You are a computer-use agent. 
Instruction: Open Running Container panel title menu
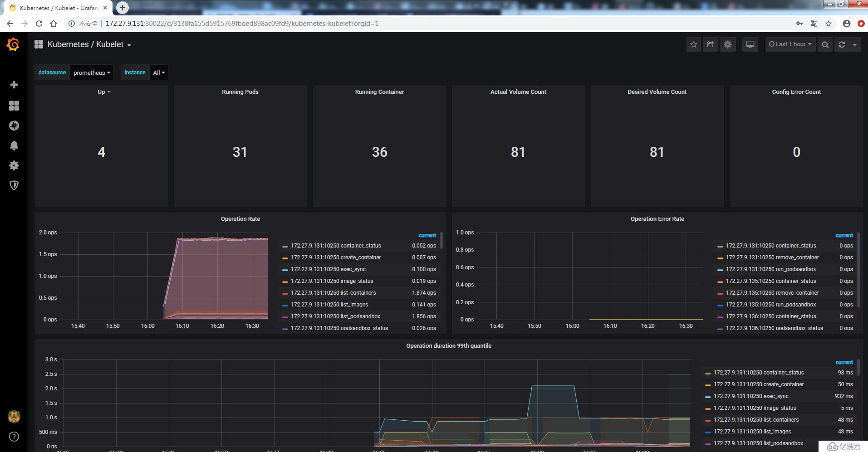click(379, 92)
